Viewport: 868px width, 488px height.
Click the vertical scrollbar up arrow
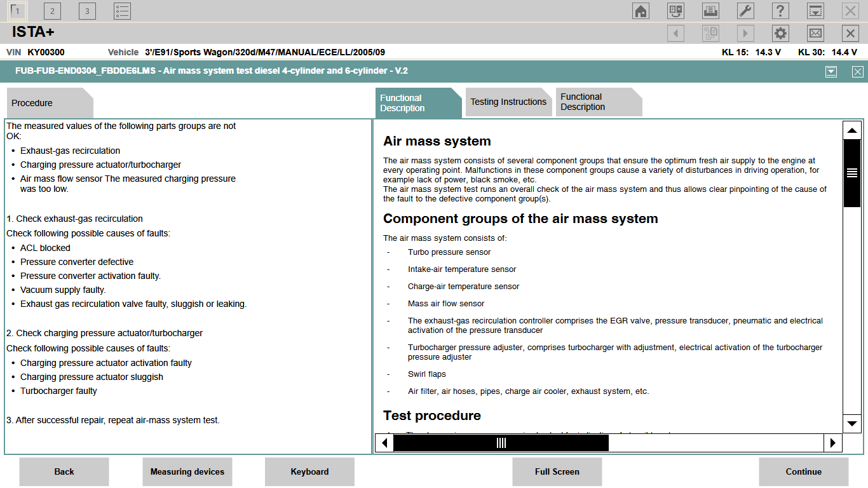pos(851,130)
